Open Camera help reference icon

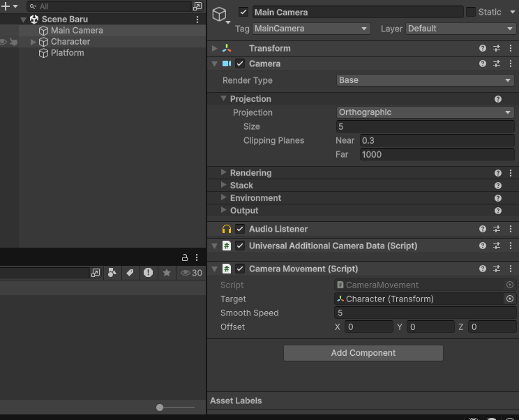pyautogui.click(x=483, y=63)
